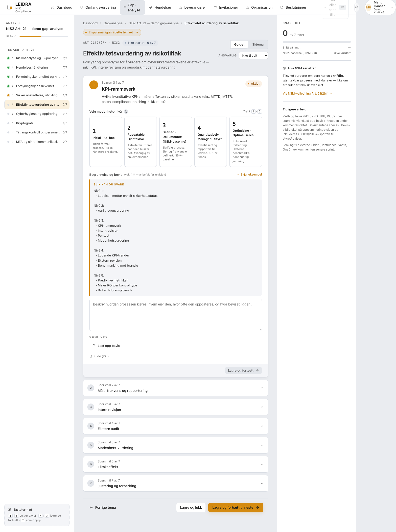Click the LEIDRA logo icon
The image size is (396, 532).
[10, 7]
